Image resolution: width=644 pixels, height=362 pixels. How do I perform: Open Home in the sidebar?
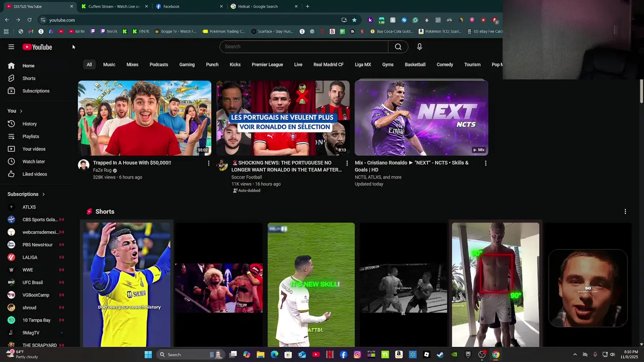[37, 66]
